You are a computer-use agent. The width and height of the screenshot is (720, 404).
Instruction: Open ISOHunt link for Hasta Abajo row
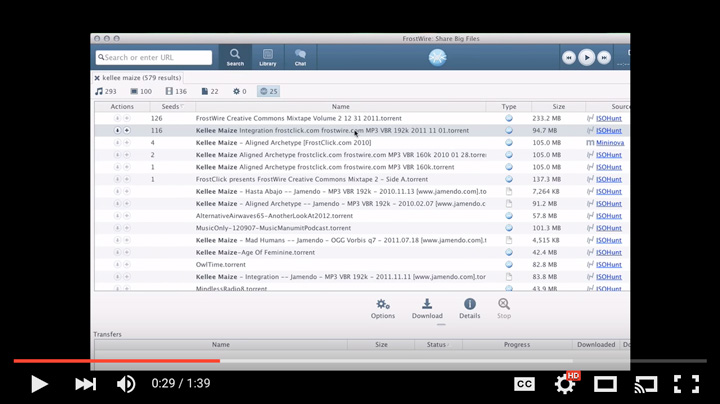pos(608,191)
